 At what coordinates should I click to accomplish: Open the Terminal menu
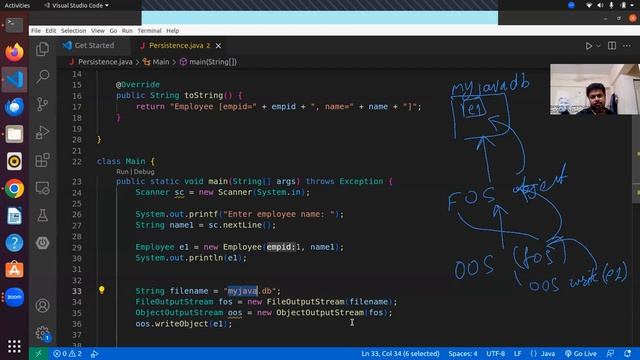pyautogui.click(x=149, y=31)
